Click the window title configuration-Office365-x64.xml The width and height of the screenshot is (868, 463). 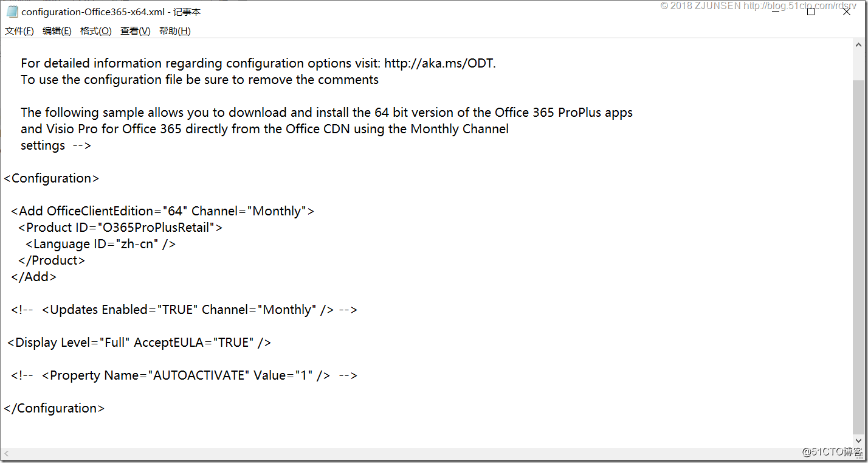(111, 12)
